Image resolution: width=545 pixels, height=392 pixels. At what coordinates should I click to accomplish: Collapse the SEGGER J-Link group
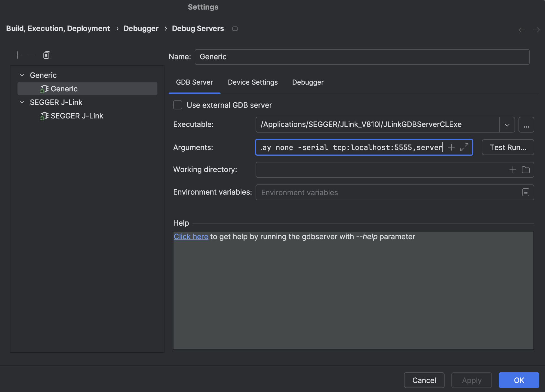[x=22, y=102]
